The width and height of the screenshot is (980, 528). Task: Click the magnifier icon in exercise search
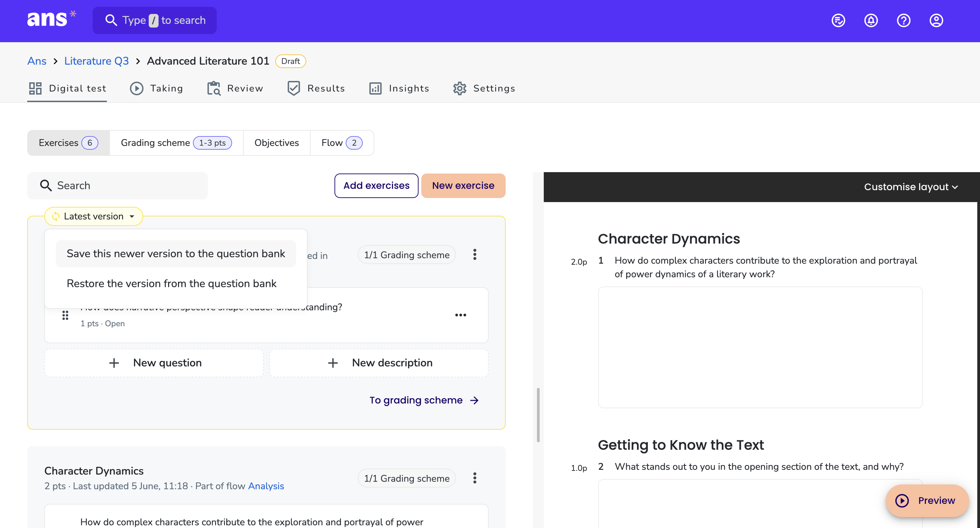46,186
